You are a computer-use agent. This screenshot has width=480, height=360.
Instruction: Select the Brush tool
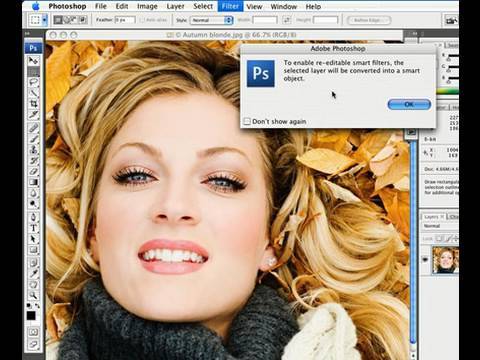coord(33,139)
